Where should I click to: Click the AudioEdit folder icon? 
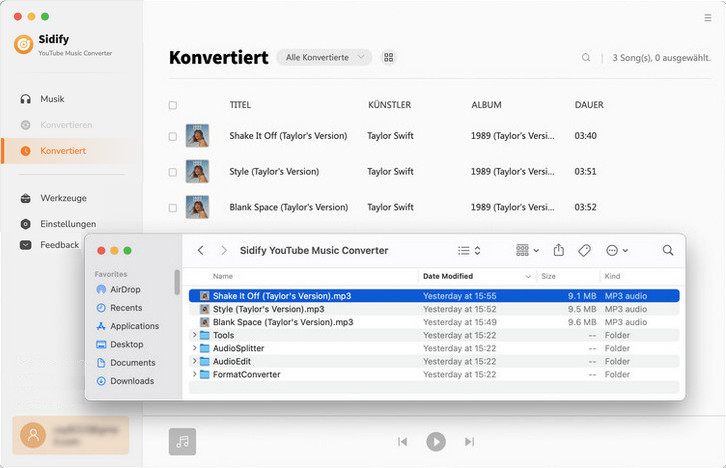pos(205,361)
